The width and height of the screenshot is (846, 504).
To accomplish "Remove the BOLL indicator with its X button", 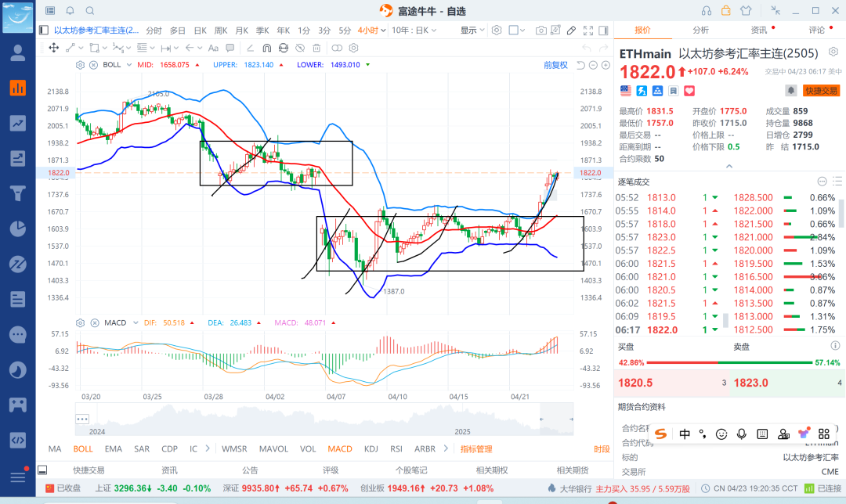I will click(93, 65).
